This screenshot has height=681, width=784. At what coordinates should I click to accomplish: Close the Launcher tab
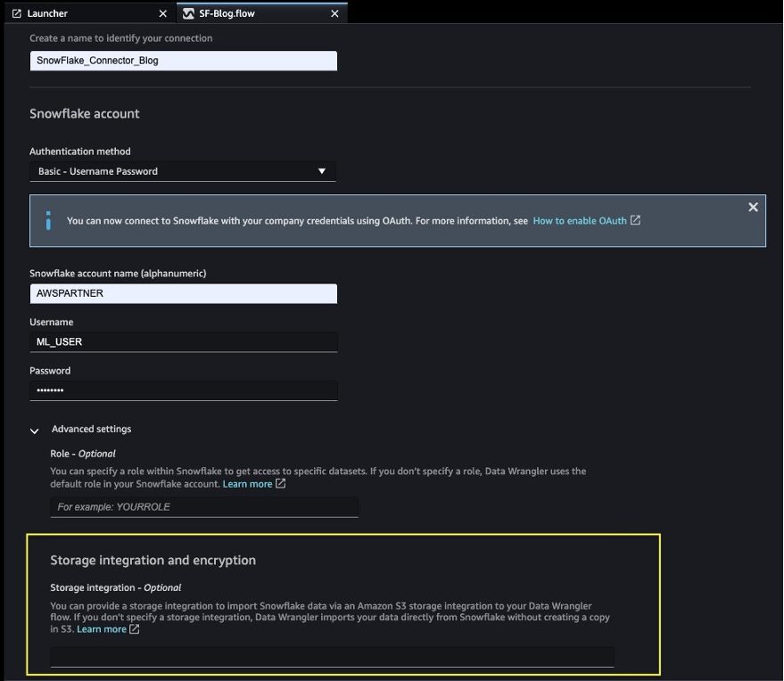click(x=162, y=14)
